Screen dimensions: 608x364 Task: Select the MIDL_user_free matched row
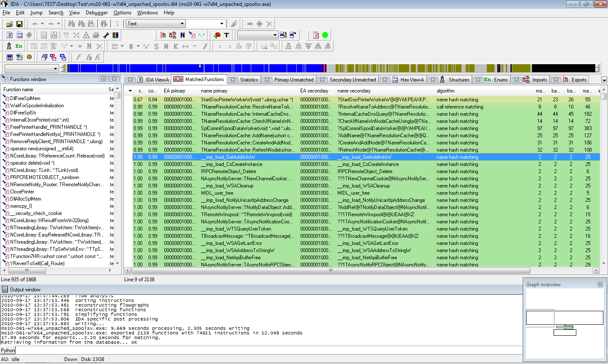tap(366, 193)
